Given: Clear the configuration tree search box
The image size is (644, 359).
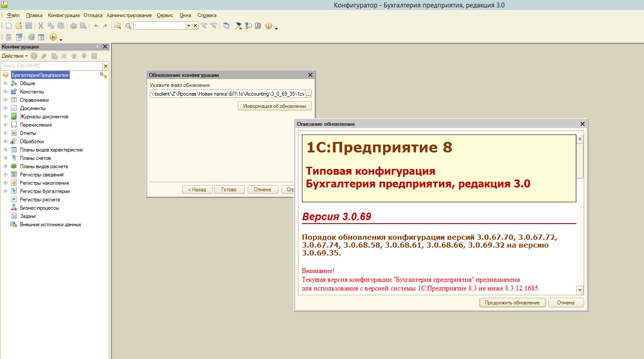Looking at the screenshot, I should click(106, 66).
